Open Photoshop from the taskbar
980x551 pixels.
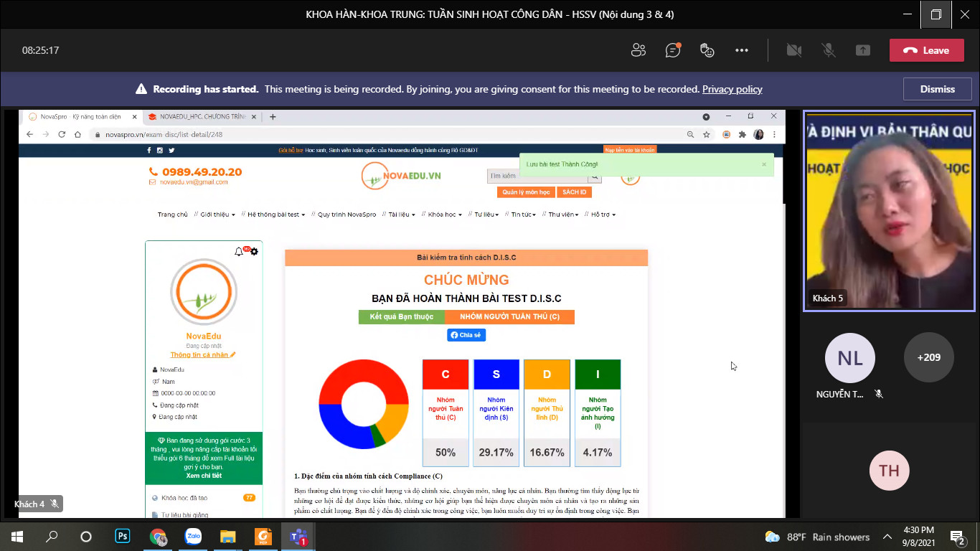pos(123,536)
